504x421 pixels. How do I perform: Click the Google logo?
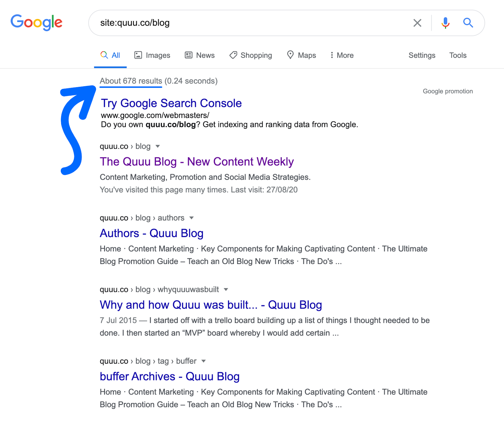pyautogui.click(x=37, y=23)
